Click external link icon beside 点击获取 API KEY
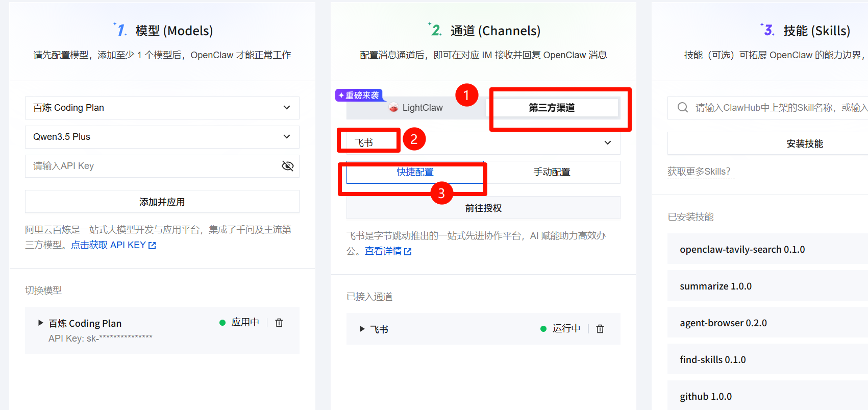Image resolution: width=868 pixels, height=410 pixels. pyautogui.click(x=152, y=246)
